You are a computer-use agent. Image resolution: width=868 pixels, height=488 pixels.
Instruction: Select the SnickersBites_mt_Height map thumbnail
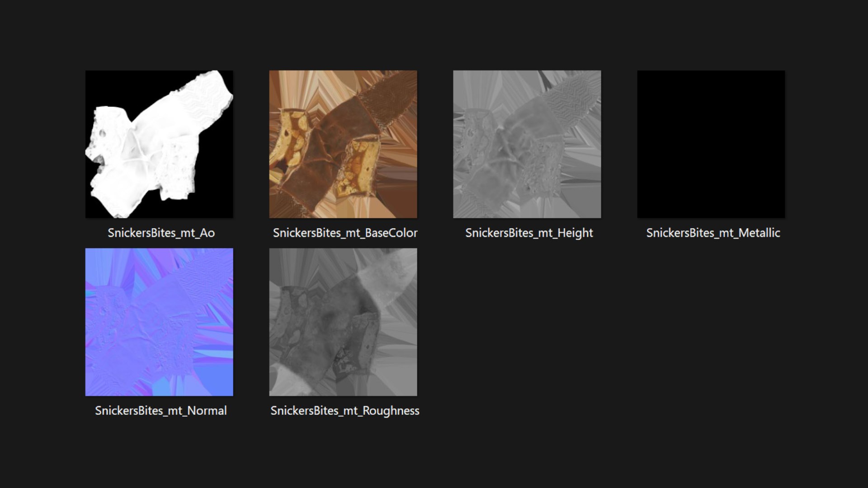click(x=527, y=144)
